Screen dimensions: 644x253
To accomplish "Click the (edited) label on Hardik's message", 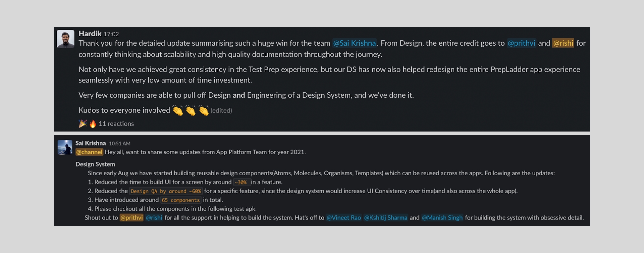I will pyautogui.click(x=221, y=110).
